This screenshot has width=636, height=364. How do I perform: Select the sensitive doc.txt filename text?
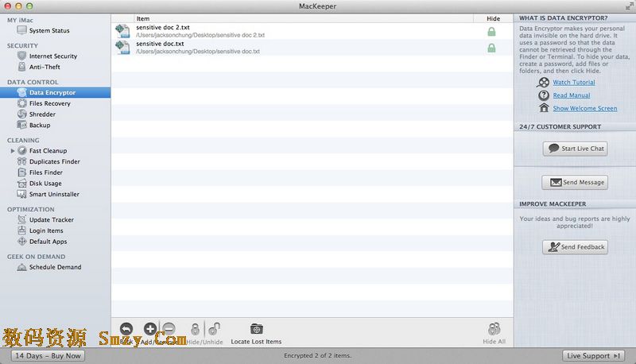[x=161, y=44]
